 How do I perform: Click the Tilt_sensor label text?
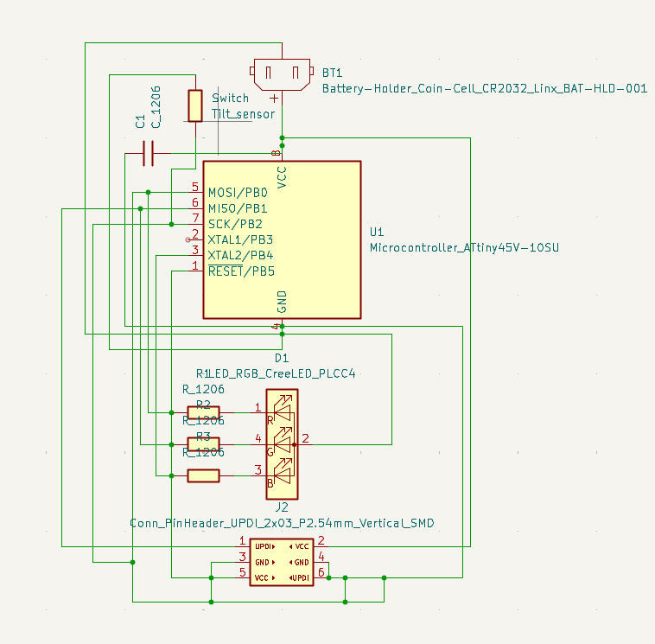pyautogui.click(x=243, y=113)
